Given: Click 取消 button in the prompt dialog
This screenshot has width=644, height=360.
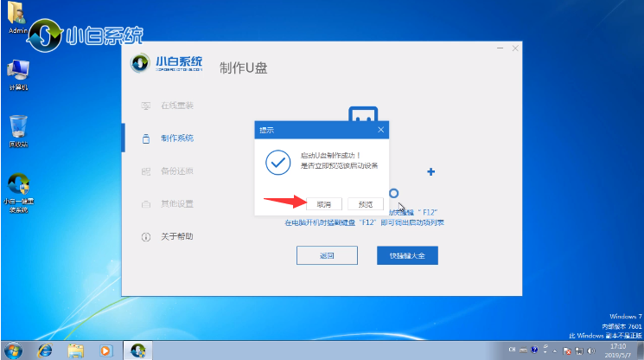Looking at the screenshot, I should [x=323, y=204].
